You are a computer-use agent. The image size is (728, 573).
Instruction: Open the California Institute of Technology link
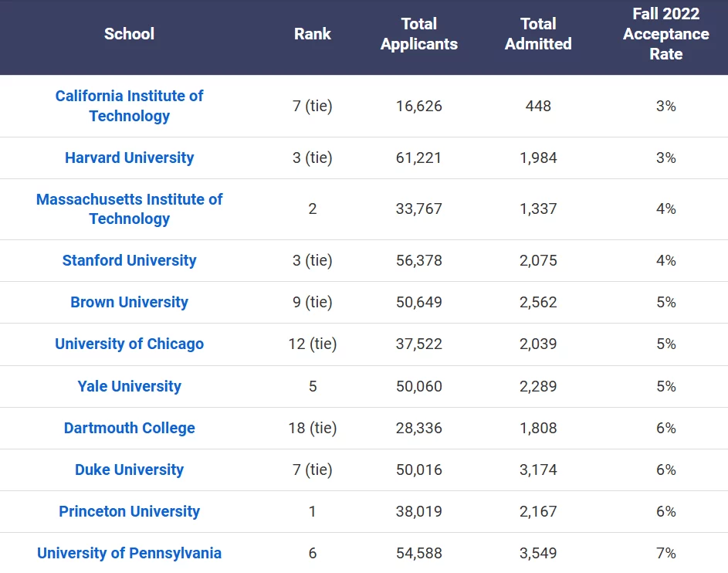coord(129,106)
